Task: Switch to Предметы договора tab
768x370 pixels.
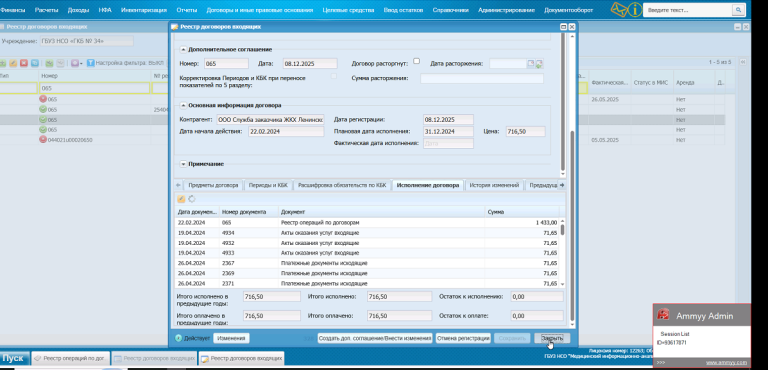Action: pos(213,185)
